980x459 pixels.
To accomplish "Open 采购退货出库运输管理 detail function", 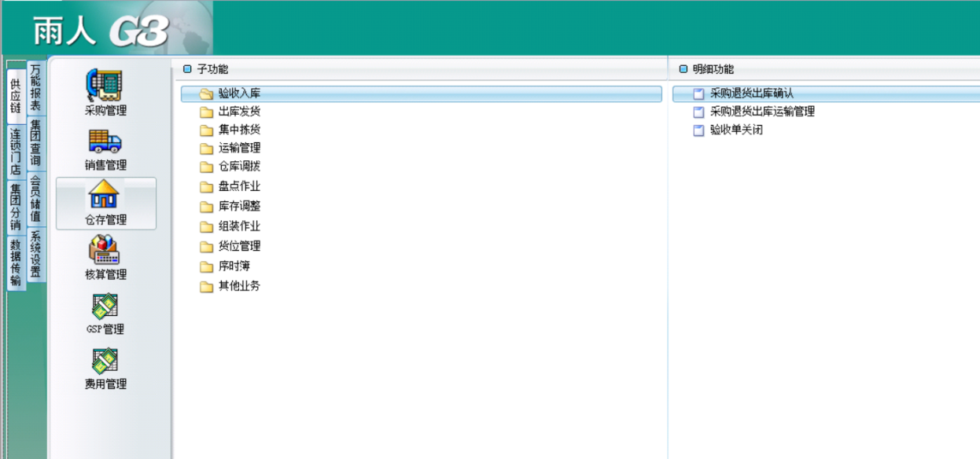I will [x=753, y=112].
